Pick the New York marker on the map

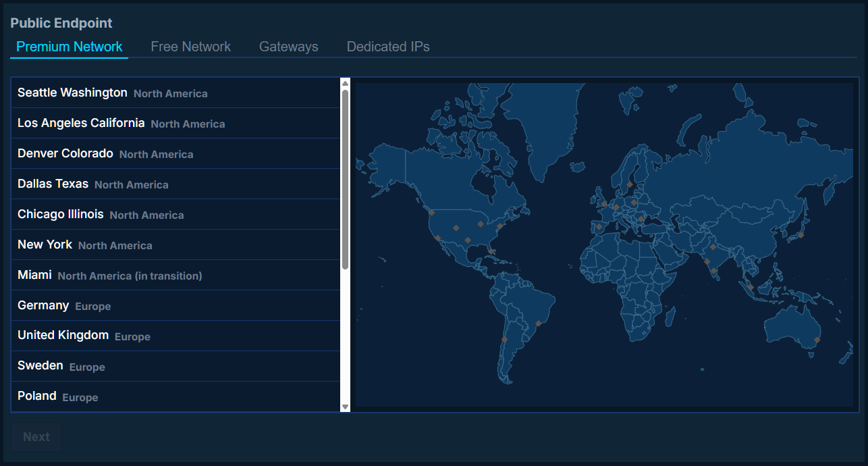pos(500,226)
